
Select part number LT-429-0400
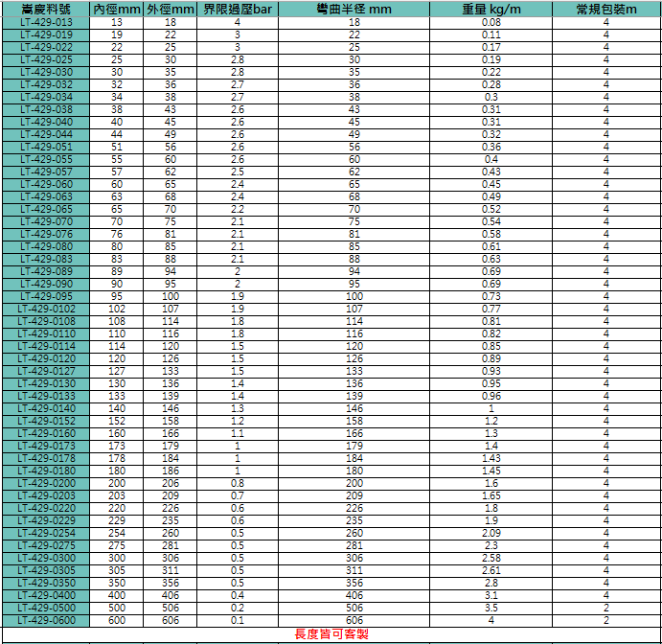coord(46,595)
